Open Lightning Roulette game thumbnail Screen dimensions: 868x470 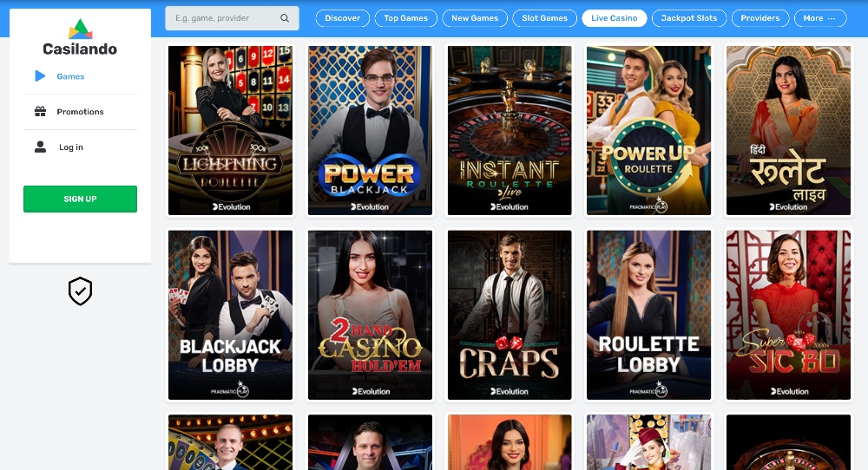coord(230,130)
